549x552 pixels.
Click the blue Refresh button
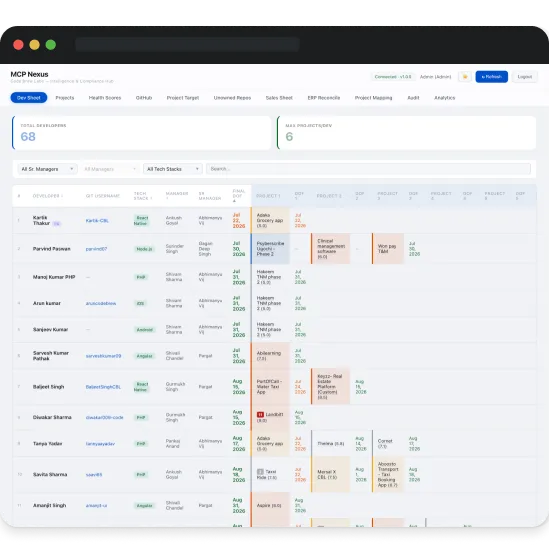tap(492, 76)
